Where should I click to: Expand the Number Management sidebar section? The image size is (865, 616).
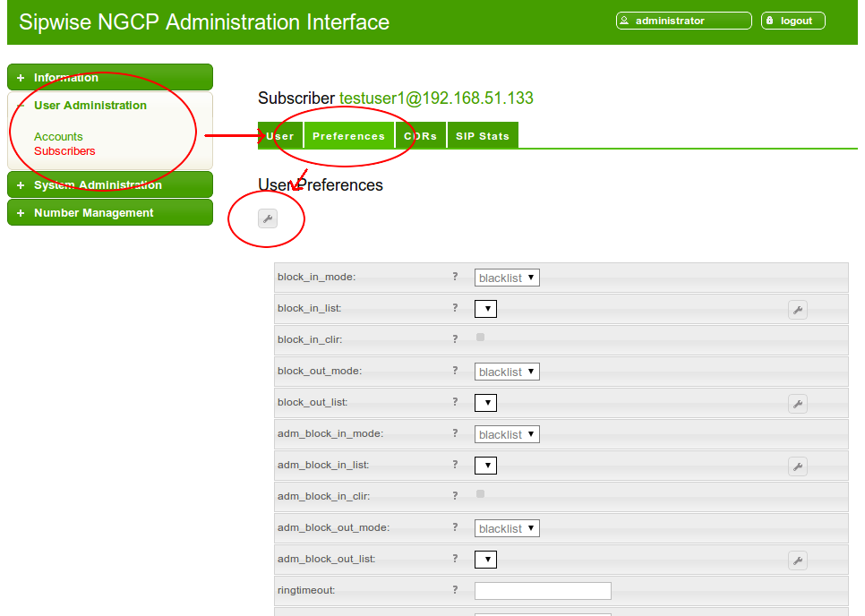point(110,212)
